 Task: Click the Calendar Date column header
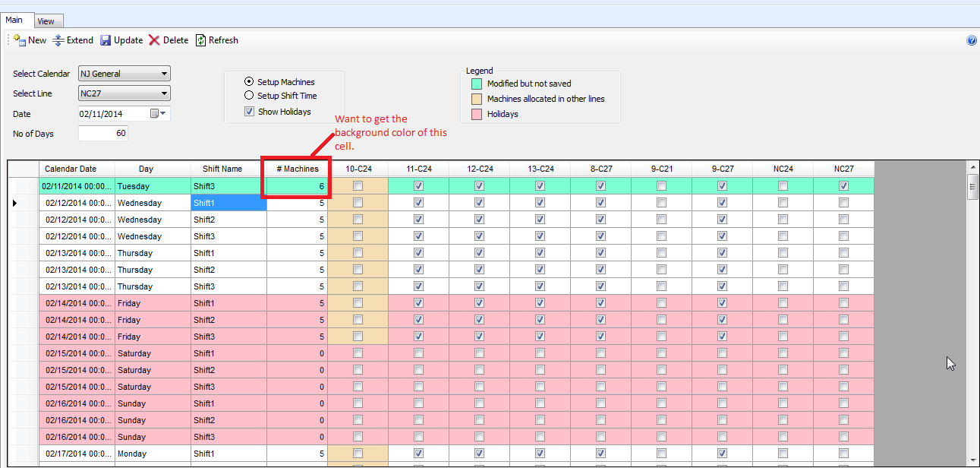71,169
